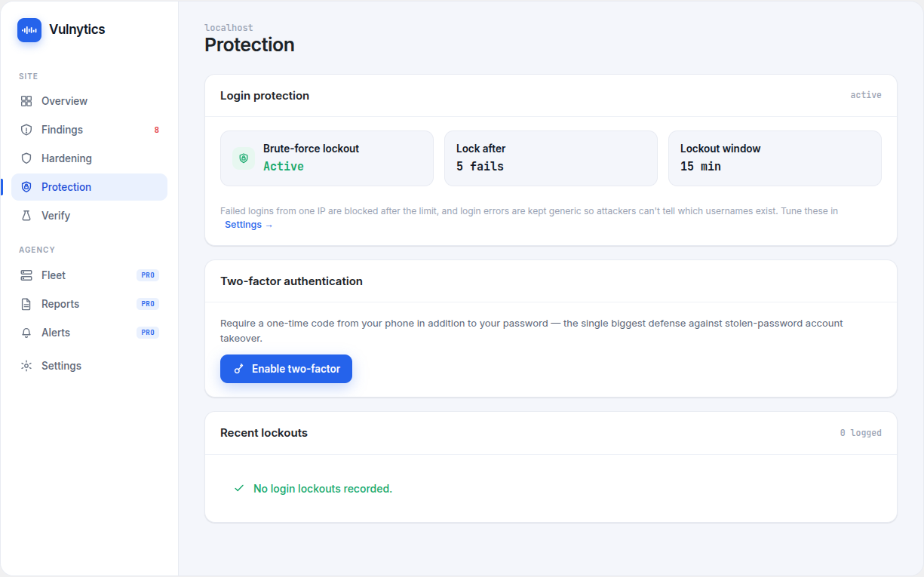
Task: Select the Protection sidebar item
Action: click(89, 187)
